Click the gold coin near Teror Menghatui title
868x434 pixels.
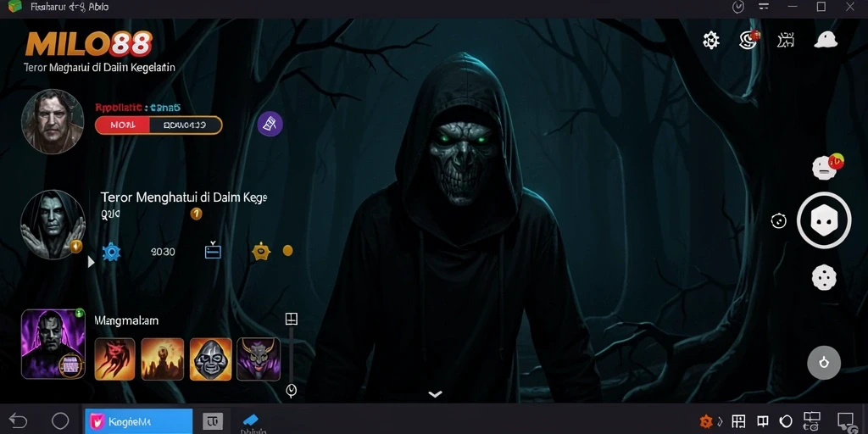click(x=196, y=214)
